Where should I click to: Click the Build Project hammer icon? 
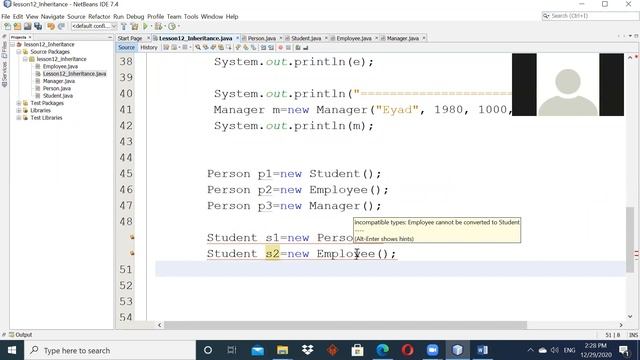124,27
